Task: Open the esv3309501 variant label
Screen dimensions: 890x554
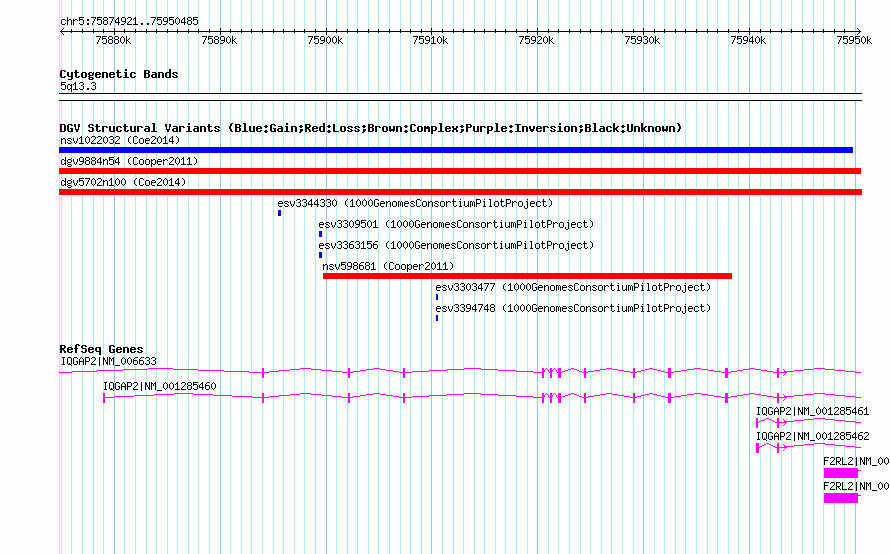Action: coord(456,224)
